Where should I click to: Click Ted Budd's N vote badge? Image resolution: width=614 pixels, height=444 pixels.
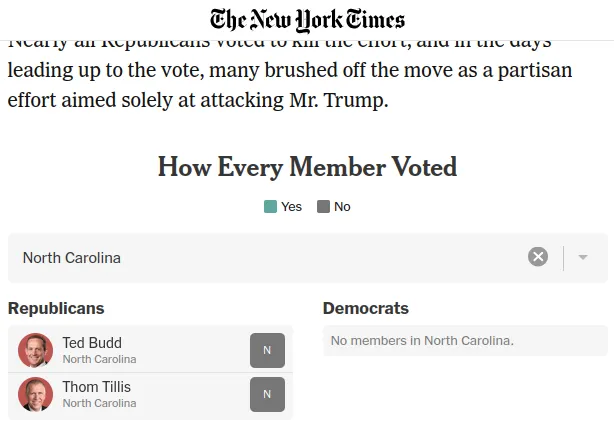point(267,350)
